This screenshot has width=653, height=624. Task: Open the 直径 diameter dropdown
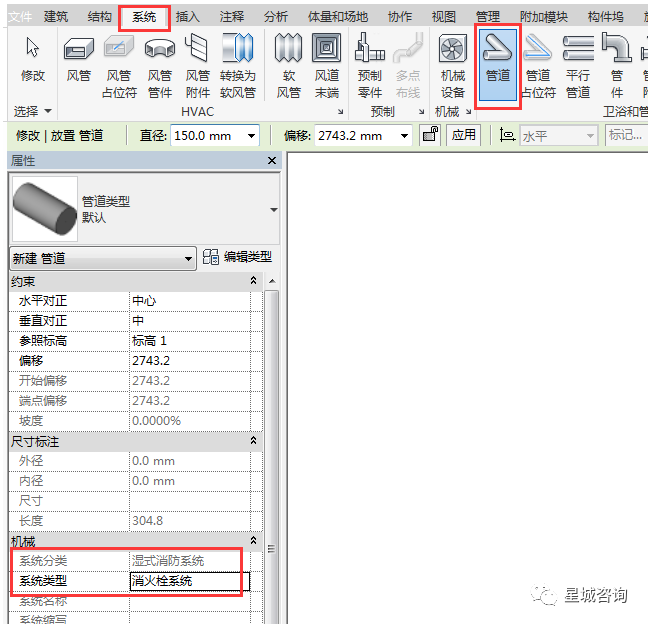click(249, 136)
